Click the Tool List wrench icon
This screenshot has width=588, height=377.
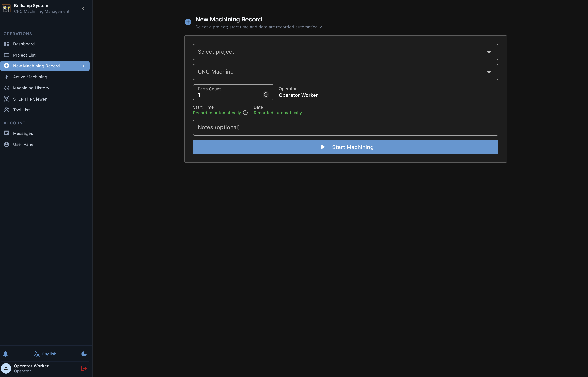[7, 110]
